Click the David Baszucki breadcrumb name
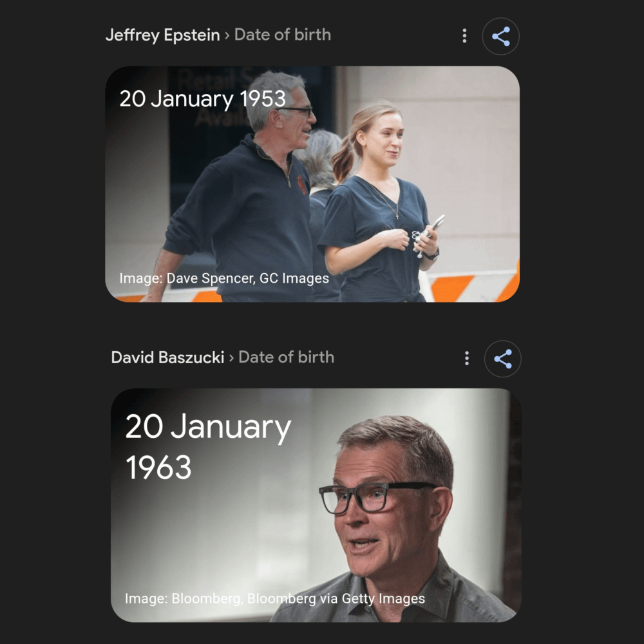 tap(167, 357)
